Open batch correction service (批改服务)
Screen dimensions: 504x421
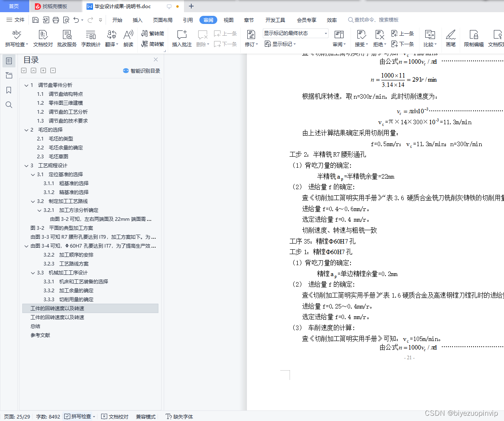pyautogui.click(x=67, y=39)
